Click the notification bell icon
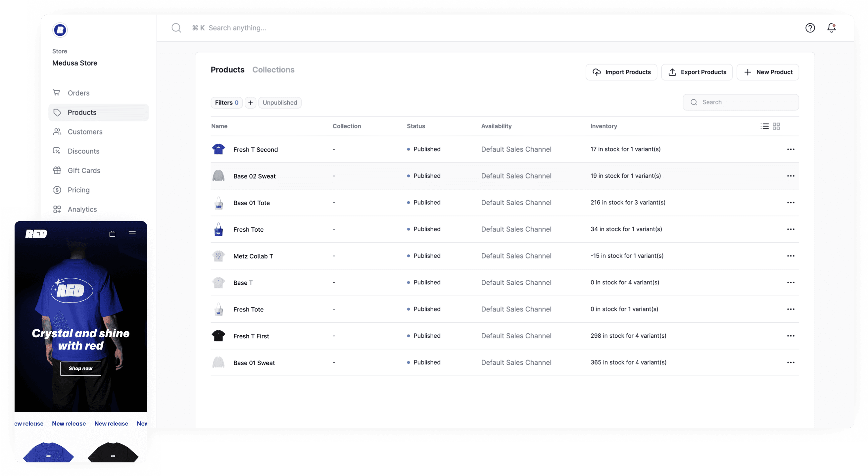The height and width of the screenshot is (476, 868). (x=831, y=27)
